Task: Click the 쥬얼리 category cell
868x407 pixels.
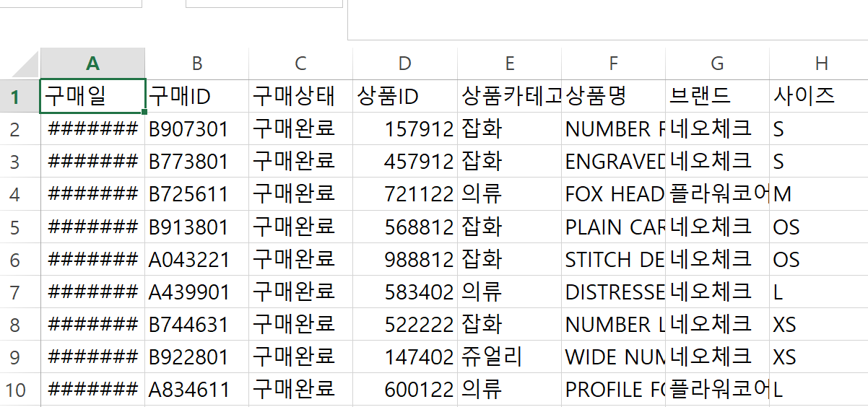Action: (510, 356)
